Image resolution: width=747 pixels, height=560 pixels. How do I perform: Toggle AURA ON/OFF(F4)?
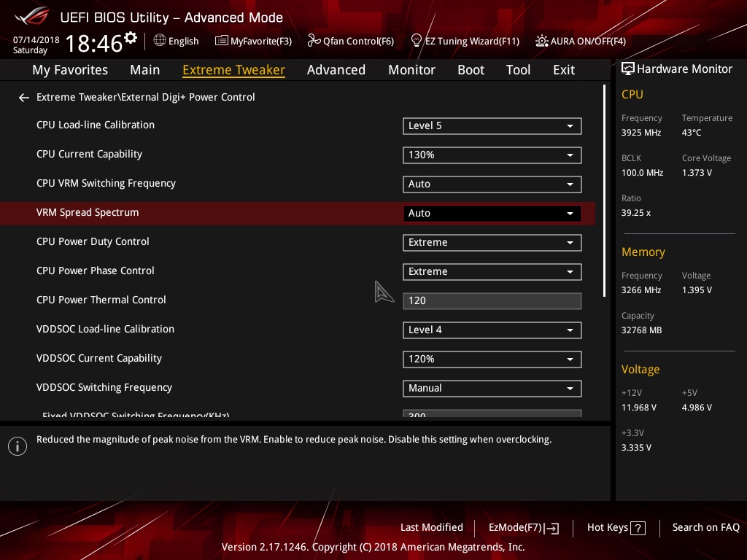[581, 41]
